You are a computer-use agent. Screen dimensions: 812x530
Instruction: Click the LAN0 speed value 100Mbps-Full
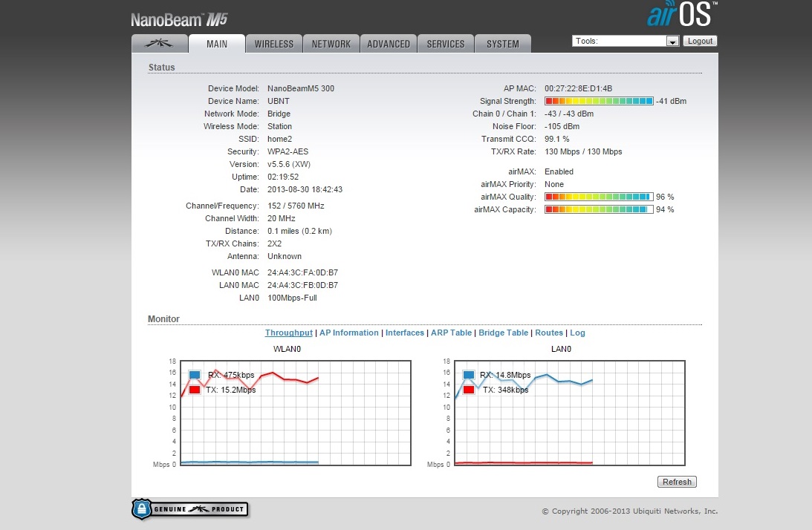292,298
